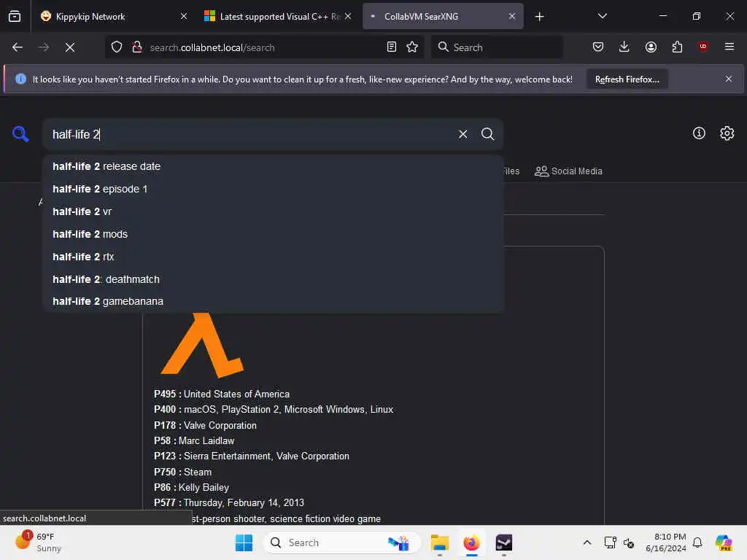Focus the Firefox toolbar Search box
The image size is (747, 560).
tap(497, 47)
